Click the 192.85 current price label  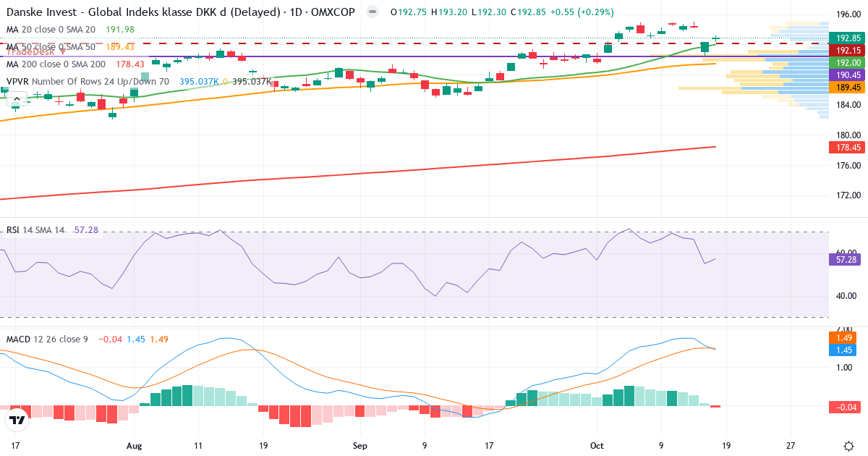(x=848, y=38)
